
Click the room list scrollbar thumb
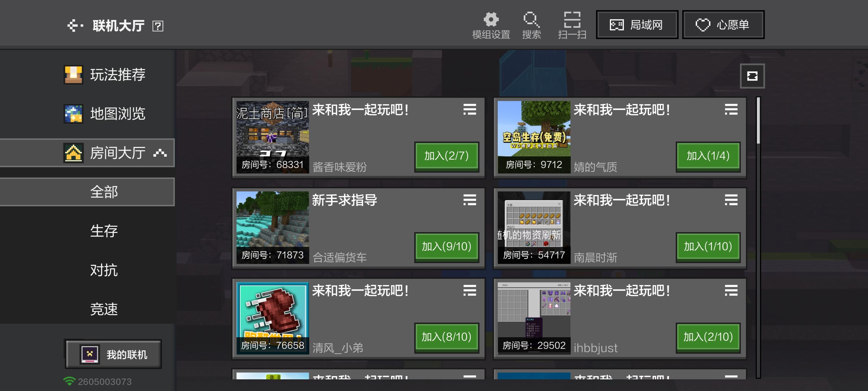coord(758,121)
